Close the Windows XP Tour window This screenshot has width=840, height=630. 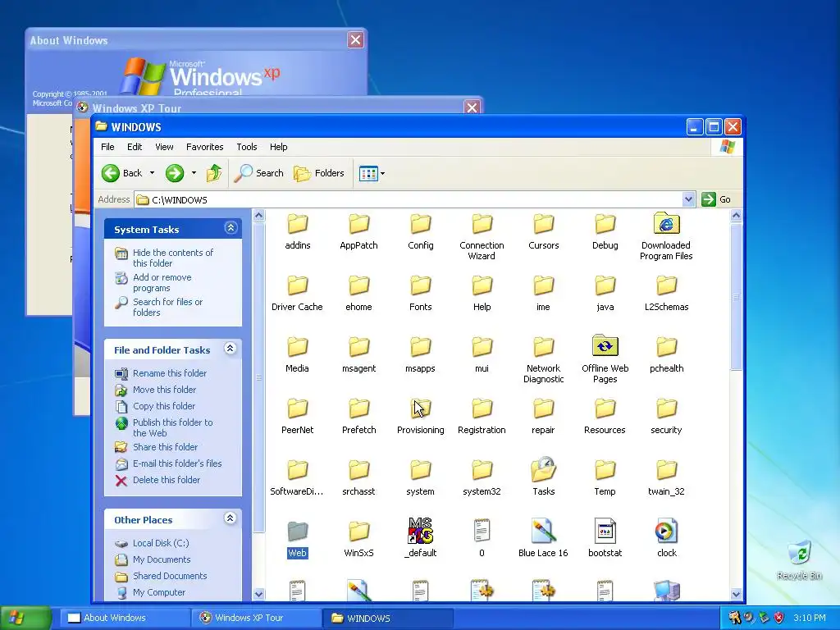[x=472, y=107]
